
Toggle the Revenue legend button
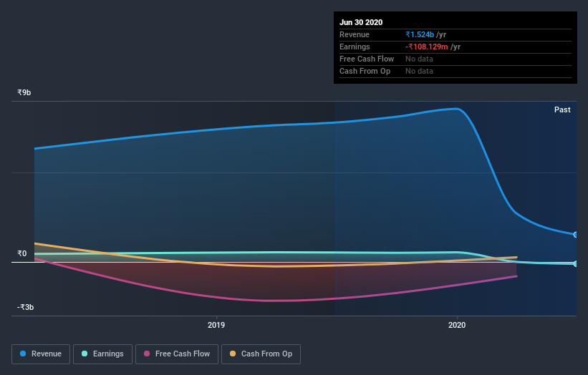pyautogui.click(x=41, y=354)
